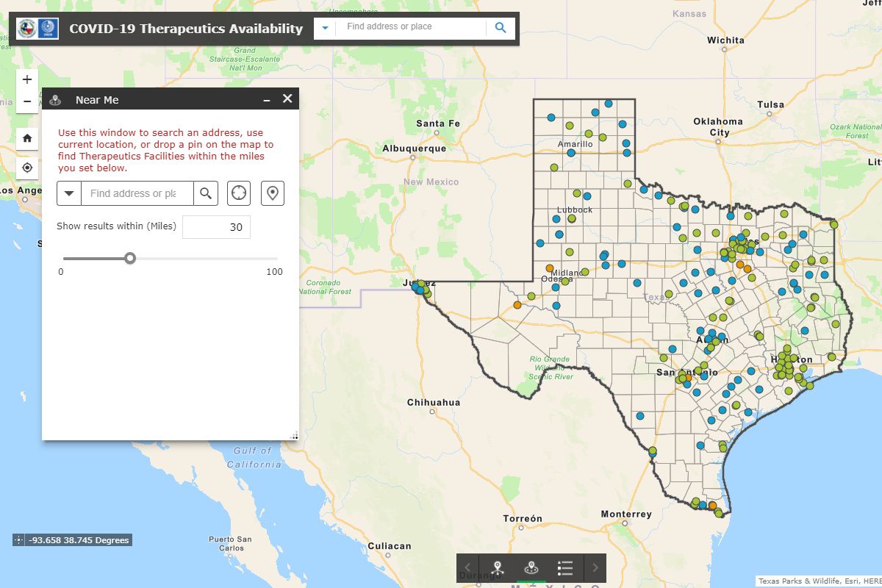The height and width of the screenshot is (588, 882).
Task: Click orange marker beside Midland label
Action: coord(549,268)
